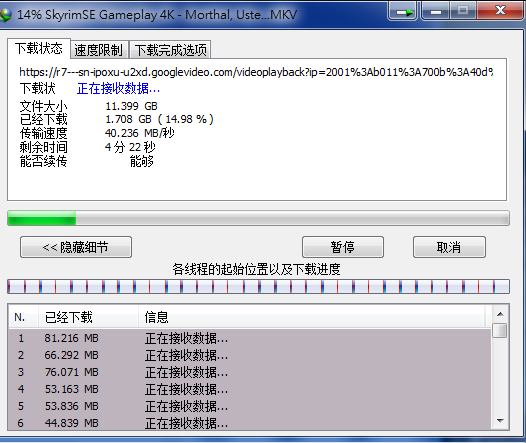Viewport: 526px width, 443px height.
Task: Close the download progress window
Action: pos(499,10)
